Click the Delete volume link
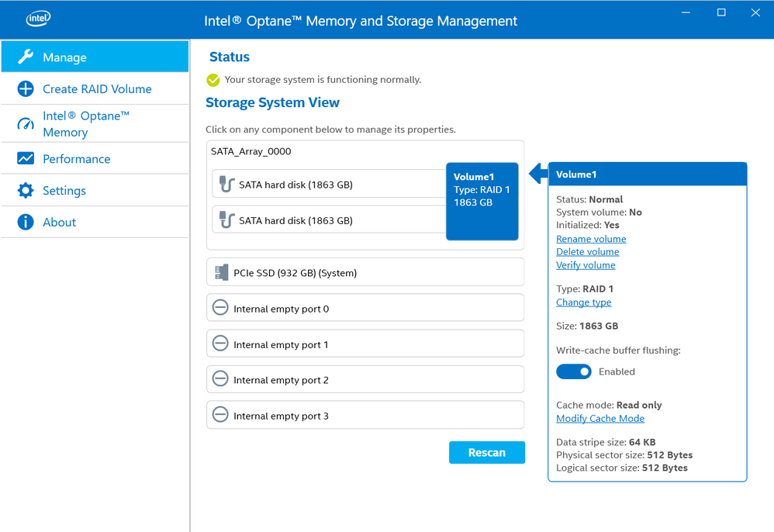 (x=587, y=252)
